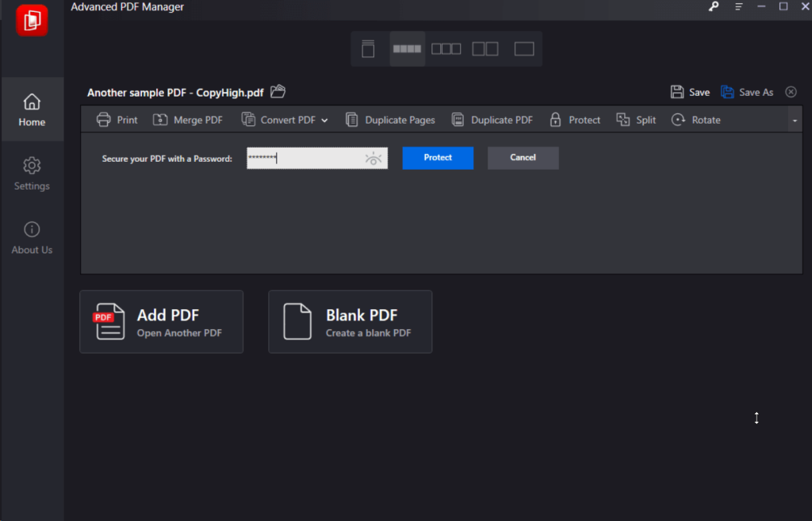812x521 pixels.
Task: Open the About Us info page
Action: (32, 238)
